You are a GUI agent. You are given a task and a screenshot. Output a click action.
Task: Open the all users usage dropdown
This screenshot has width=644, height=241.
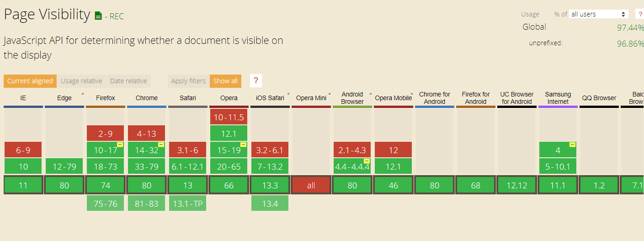[599, 14]
